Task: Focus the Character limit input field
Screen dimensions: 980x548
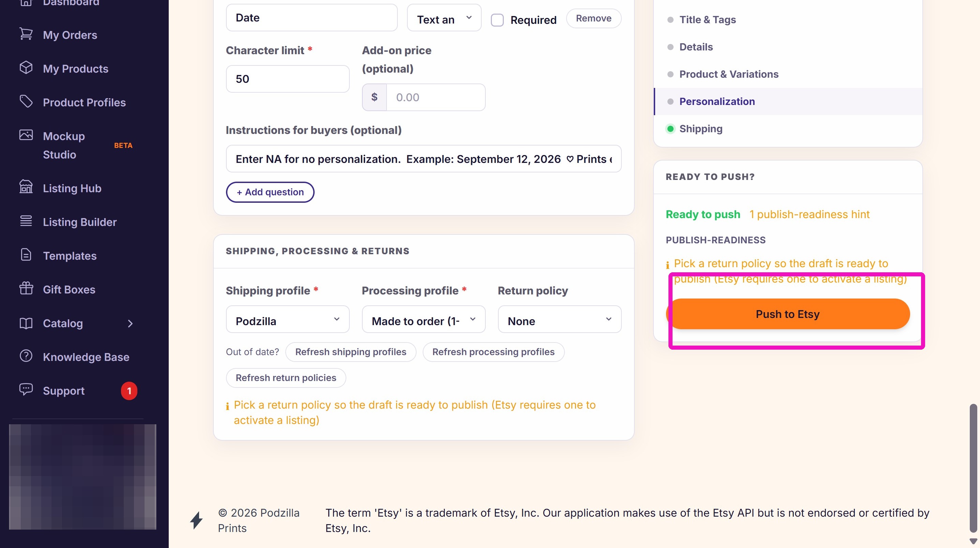Action: [288, 79]
